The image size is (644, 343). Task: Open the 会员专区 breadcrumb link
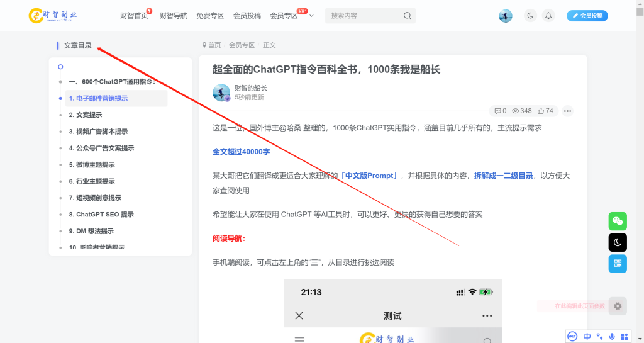241,45
